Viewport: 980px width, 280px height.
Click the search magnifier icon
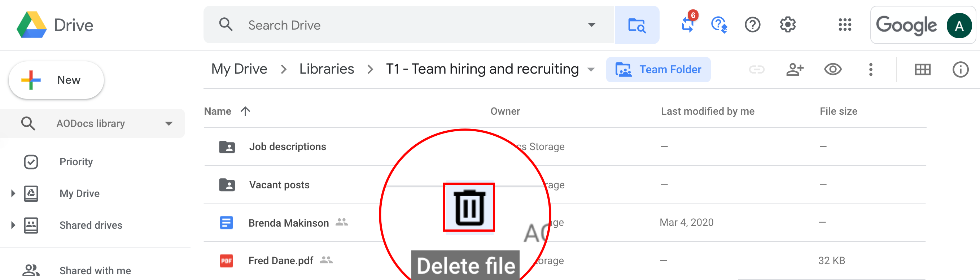coord(226,25)
